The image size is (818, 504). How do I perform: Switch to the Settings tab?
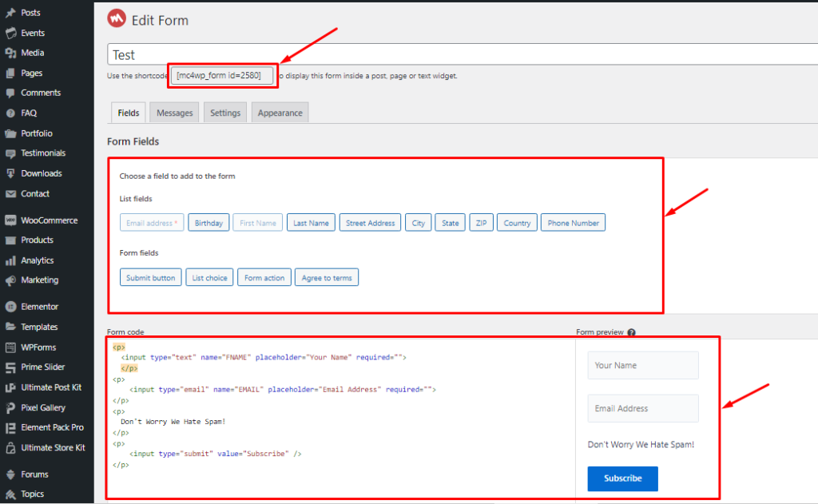[224, 113]
